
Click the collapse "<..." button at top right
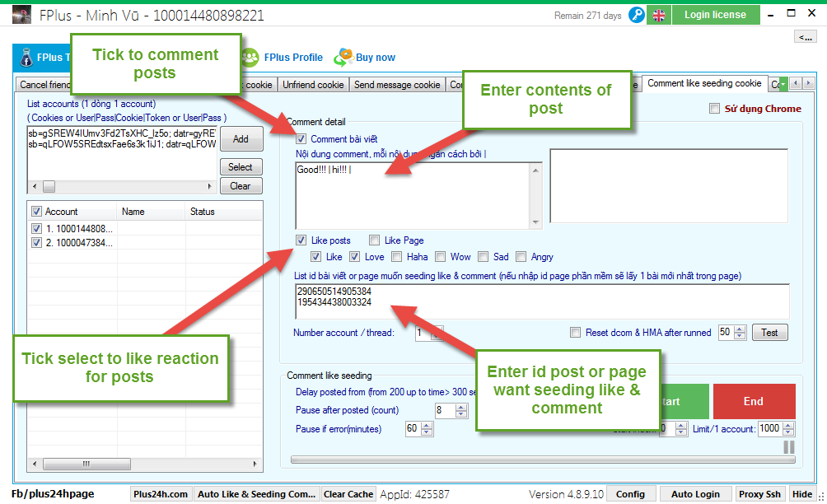pyautogui.click(x=805, y=37)
